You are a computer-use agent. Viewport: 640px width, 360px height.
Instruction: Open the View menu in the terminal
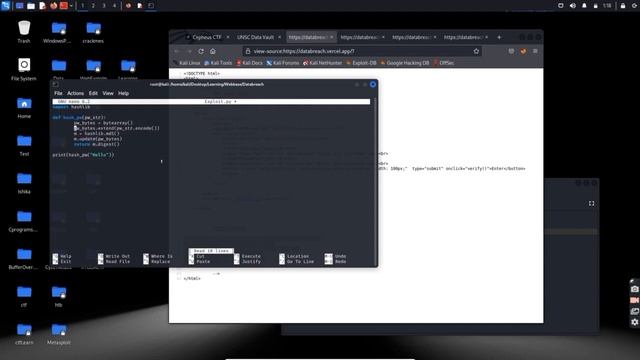(108, 93)
